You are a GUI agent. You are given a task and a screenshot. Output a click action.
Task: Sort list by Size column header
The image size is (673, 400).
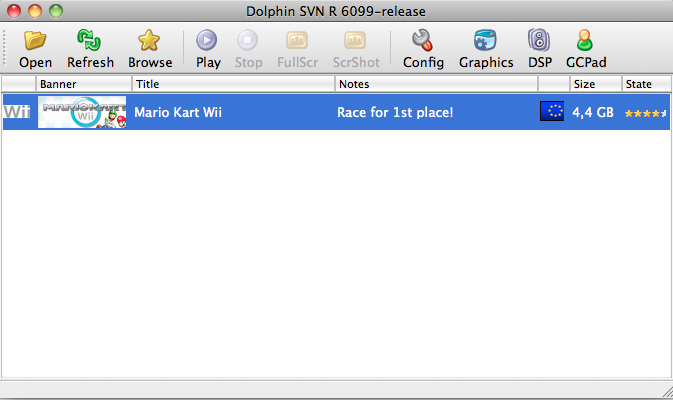(595, 84)
